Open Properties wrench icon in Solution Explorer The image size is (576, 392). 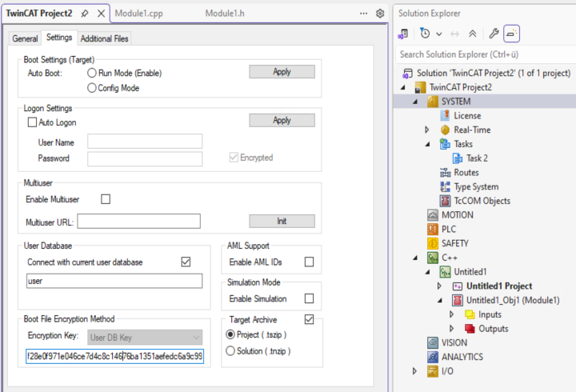pos(494,34)
